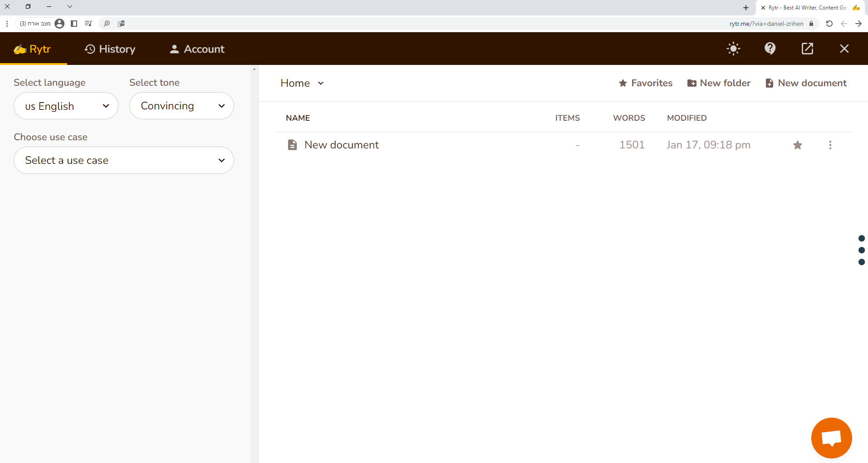This screenshot has width=868, height=463.
Task: Open the tab search chevron in title bar
Action: point(70,6)
